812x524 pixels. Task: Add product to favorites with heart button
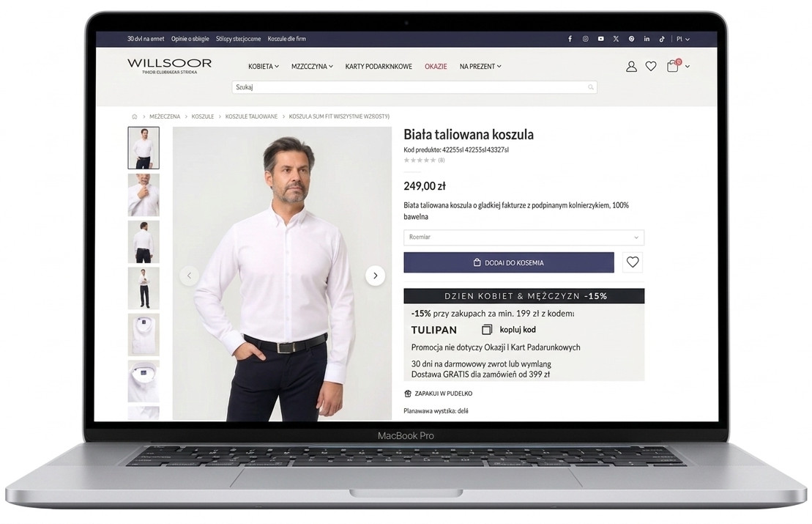pos(633,262)
